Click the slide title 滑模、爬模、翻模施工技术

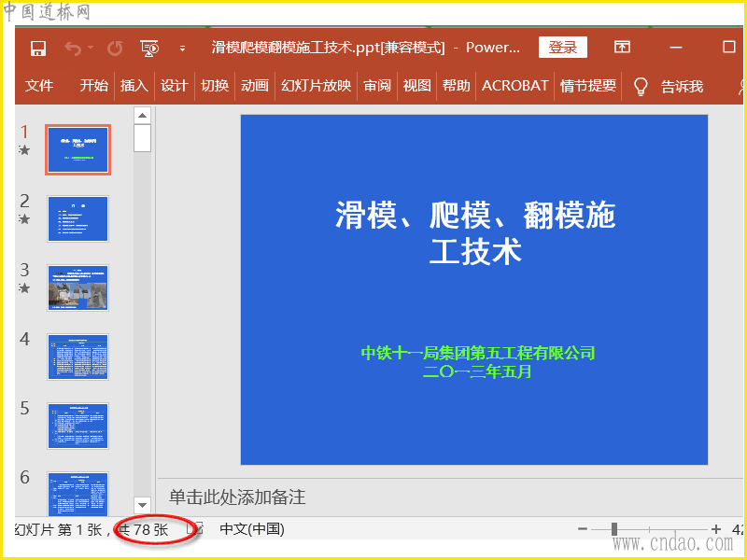click(475, 232)
